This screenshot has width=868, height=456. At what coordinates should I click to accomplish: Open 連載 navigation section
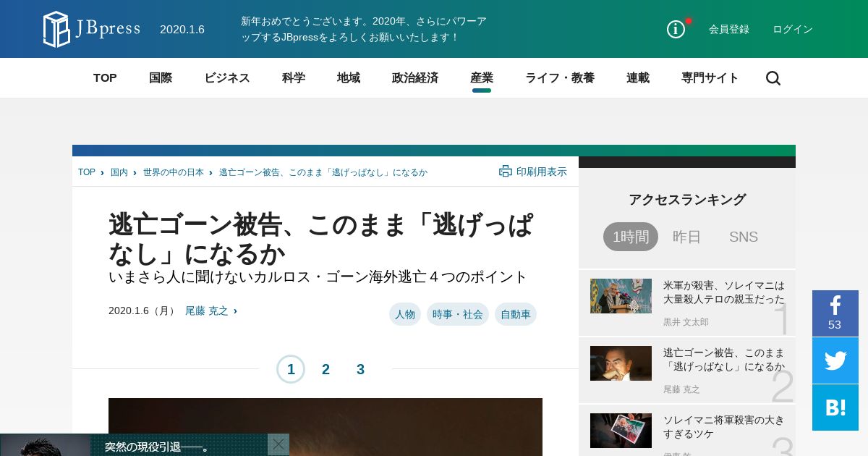(x=638, y=78)
